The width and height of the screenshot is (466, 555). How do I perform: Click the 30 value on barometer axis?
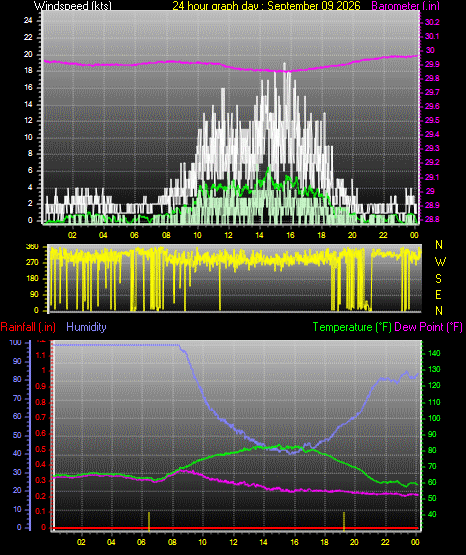pos(430,50)
